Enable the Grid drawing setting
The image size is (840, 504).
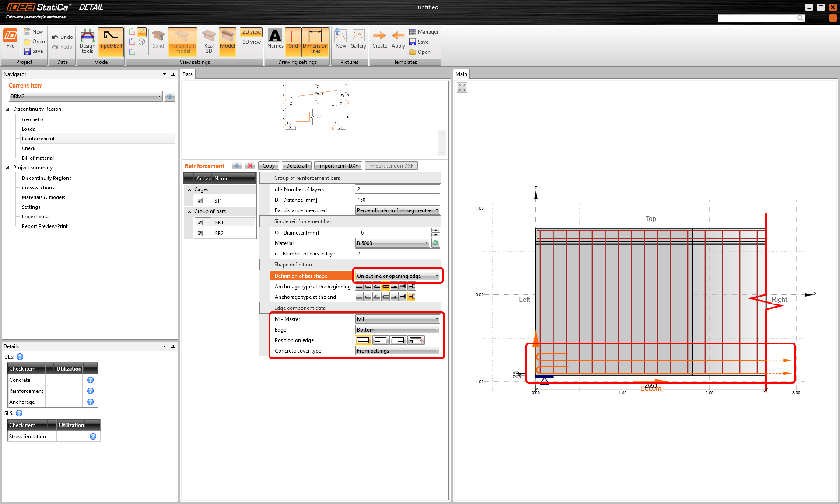[293, 42]
